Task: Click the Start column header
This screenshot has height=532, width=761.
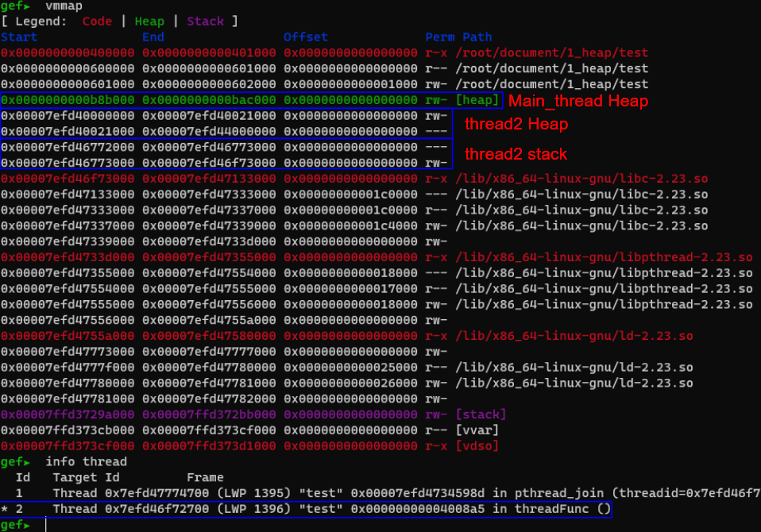Action: point(18,37)
